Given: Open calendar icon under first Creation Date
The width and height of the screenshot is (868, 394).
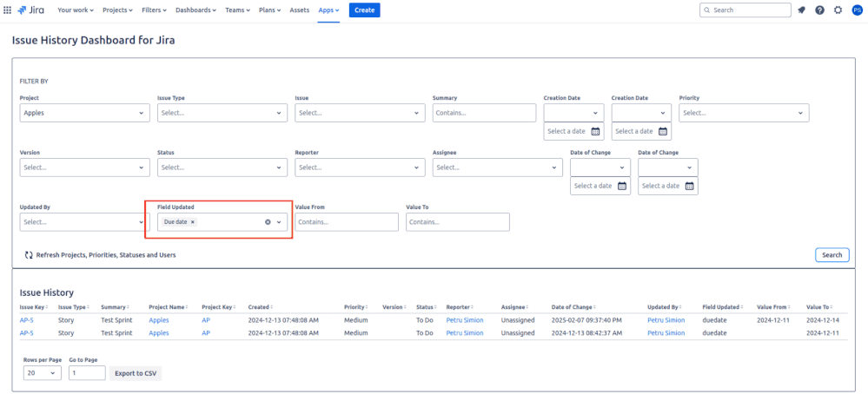Looking at the screenshot, I should (596, 132).
